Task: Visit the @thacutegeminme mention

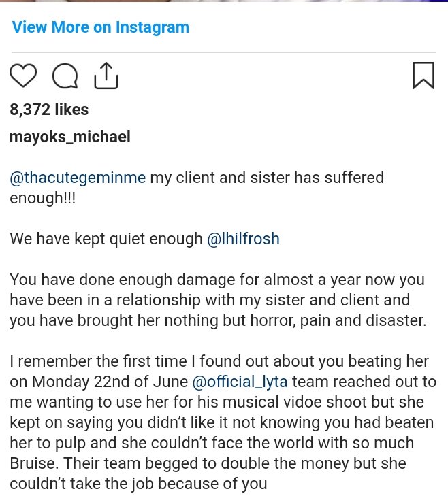Action: coord(78,178)
